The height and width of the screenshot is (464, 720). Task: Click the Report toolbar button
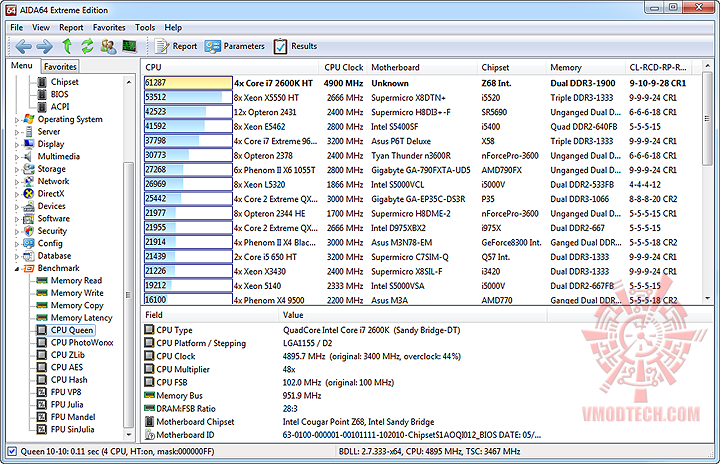click(176, 46)
